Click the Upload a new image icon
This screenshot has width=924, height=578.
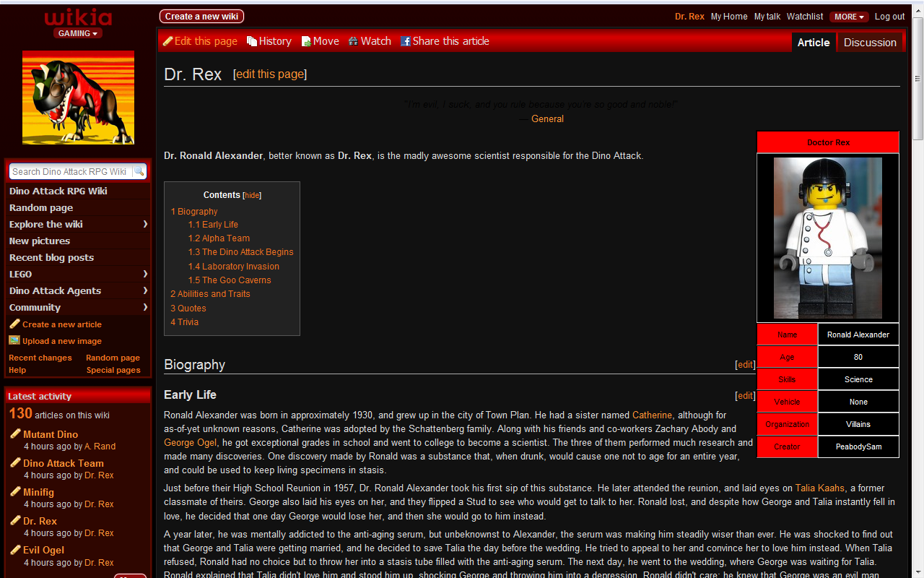point(14,340)
